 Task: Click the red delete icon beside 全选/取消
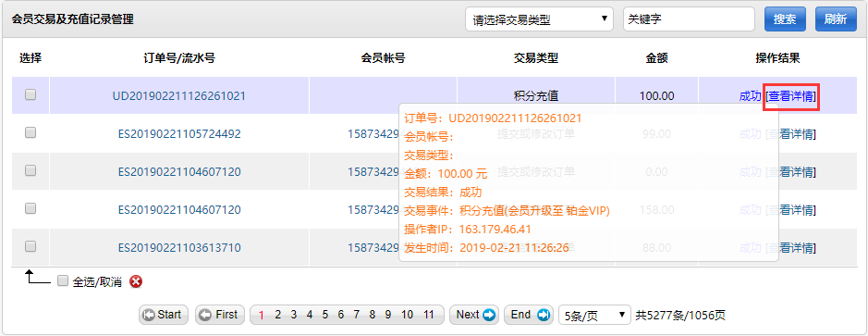click(x=136, y=281)
